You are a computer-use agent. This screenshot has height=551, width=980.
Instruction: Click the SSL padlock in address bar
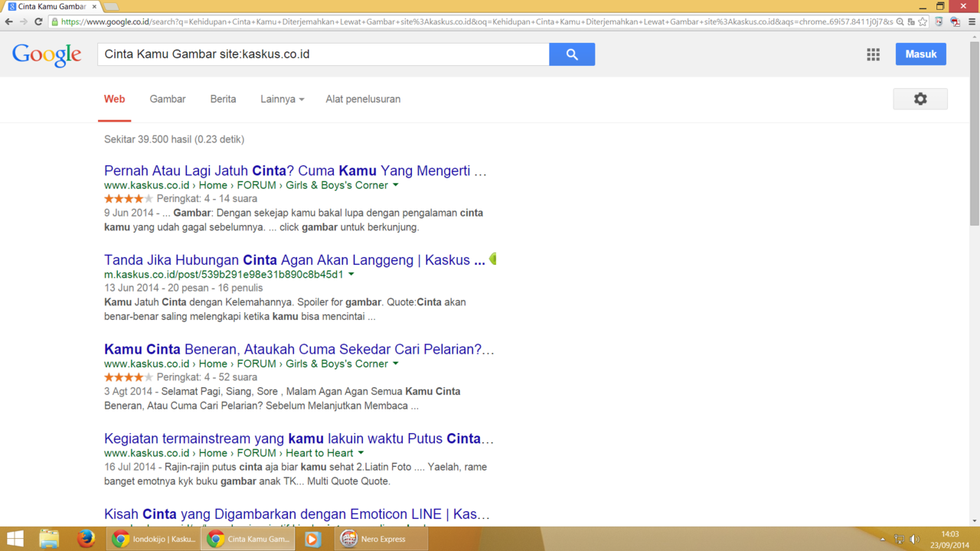55,21
